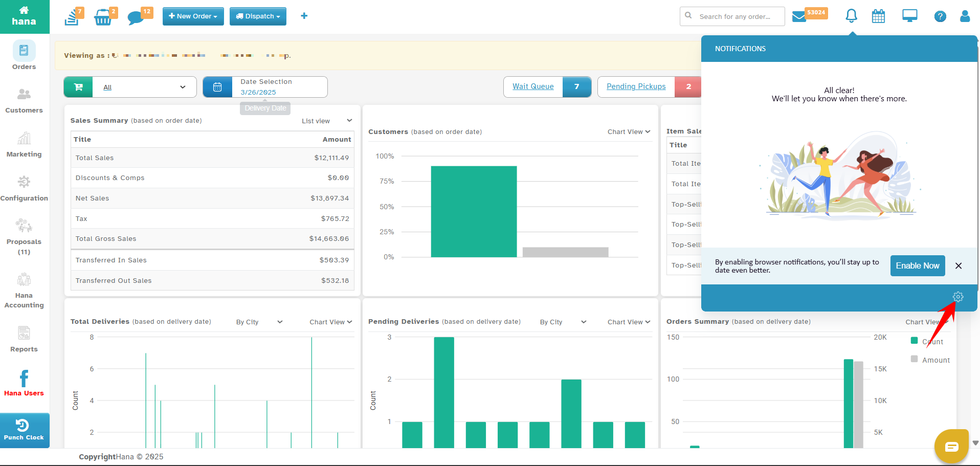Click the plus add shortcut icon
This screenshot has height=466, width=980.
[304, 16]
